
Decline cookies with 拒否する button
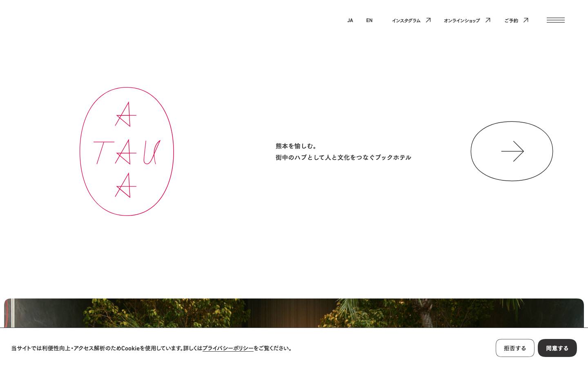[x=515, y=348]
